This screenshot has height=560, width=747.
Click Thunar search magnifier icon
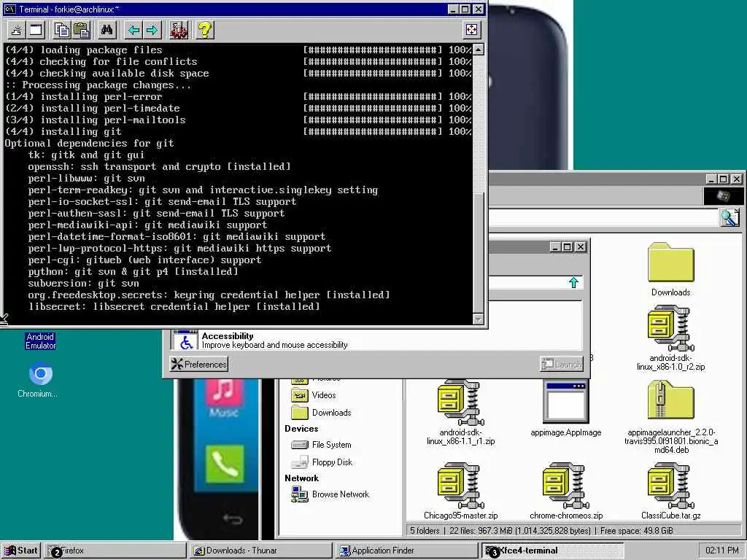click(x=729, y=217)
